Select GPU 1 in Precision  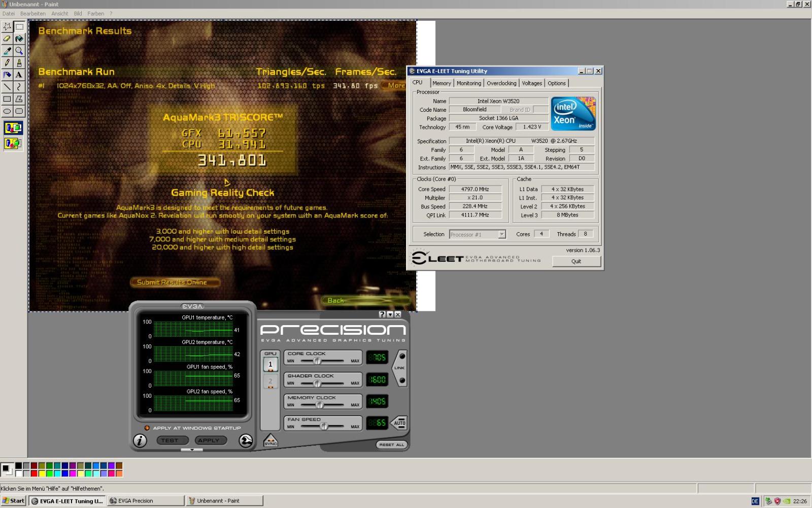point(270,364)
